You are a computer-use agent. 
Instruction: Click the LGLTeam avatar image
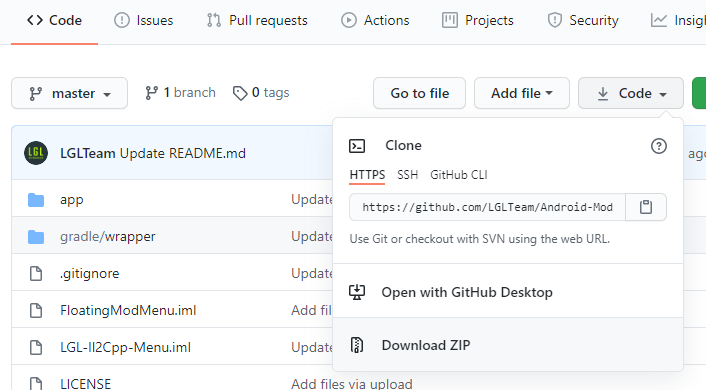[36, 153]
